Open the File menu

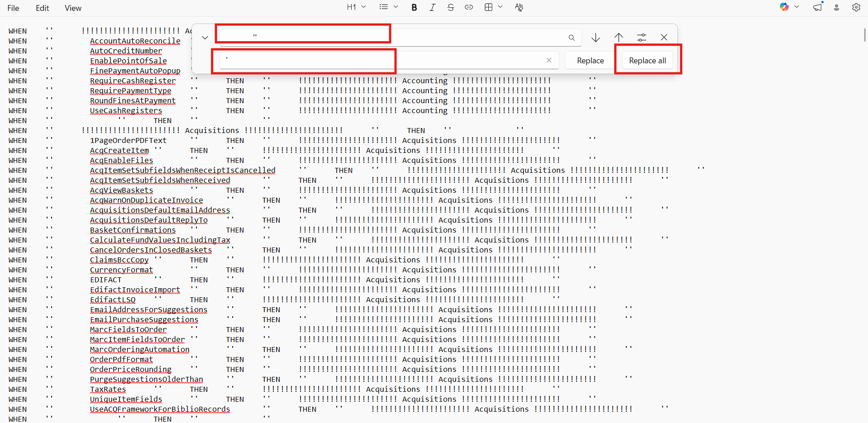pos(14,8)
